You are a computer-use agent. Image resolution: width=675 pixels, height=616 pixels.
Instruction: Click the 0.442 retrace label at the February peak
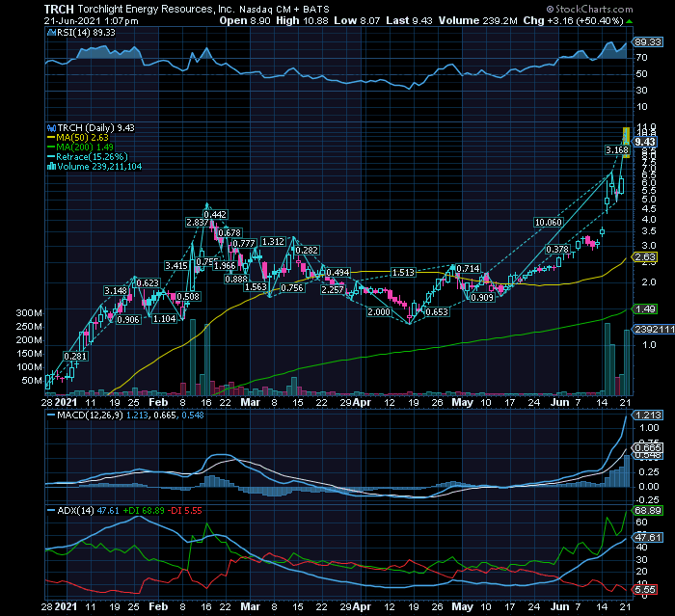(x=215, y=214)
